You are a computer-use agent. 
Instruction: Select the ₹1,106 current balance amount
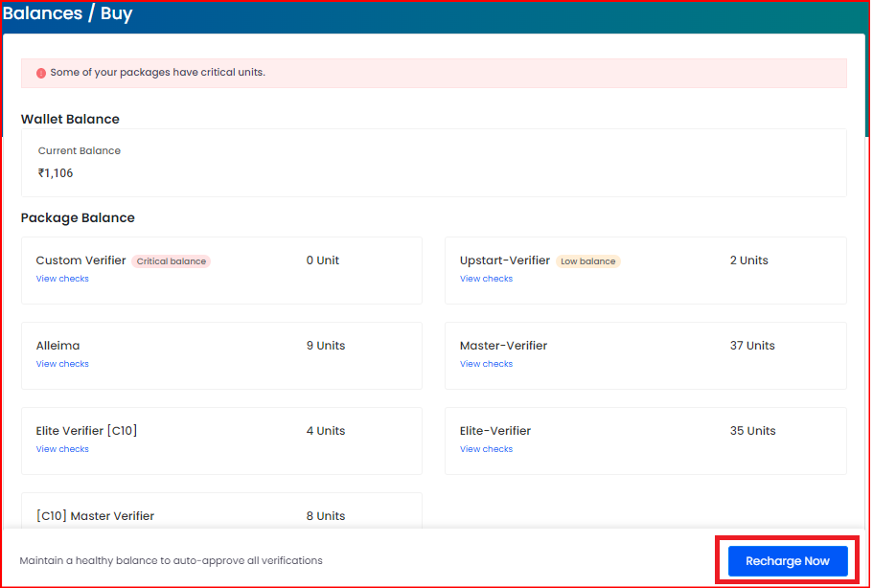(x=56, y=173)
